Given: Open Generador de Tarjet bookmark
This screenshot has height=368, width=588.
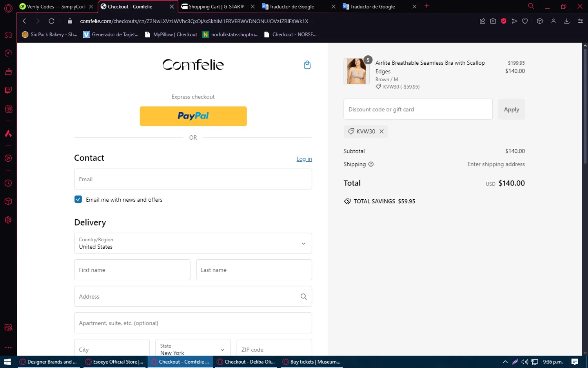Looking at the screenshot, I should point(111,35).
